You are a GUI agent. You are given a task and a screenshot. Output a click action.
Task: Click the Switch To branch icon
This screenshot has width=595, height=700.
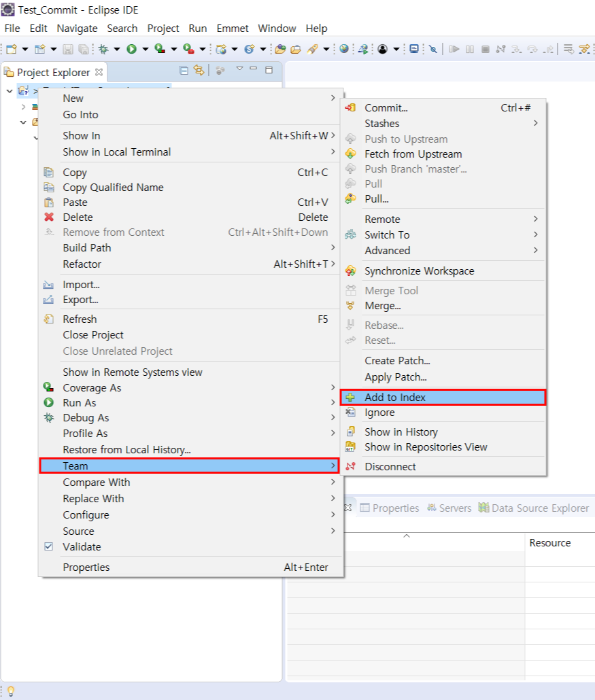pos(351,235)
